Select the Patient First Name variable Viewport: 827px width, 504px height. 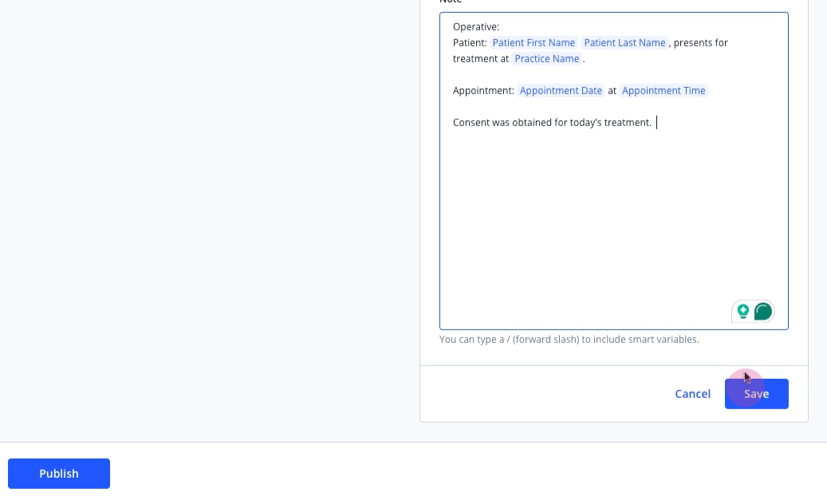coord(534,43)
